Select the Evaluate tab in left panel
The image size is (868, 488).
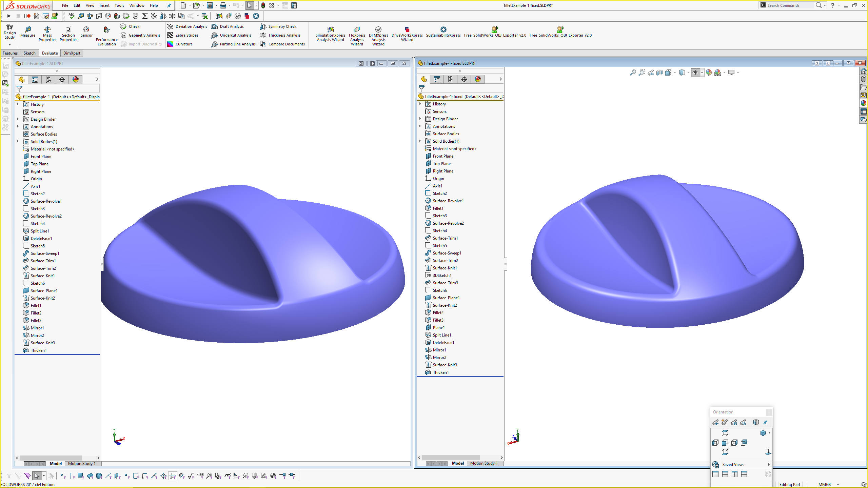pyautogui.click(x=49, y=53)
